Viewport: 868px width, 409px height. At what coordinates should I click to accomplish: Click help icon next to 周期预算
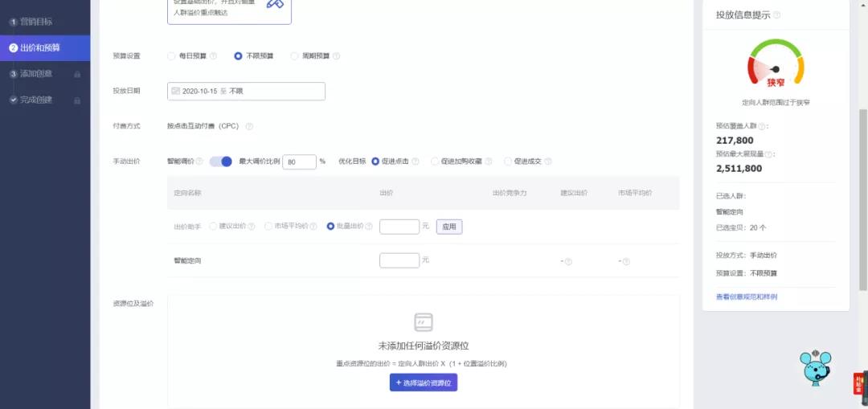(x=336, y=56)
